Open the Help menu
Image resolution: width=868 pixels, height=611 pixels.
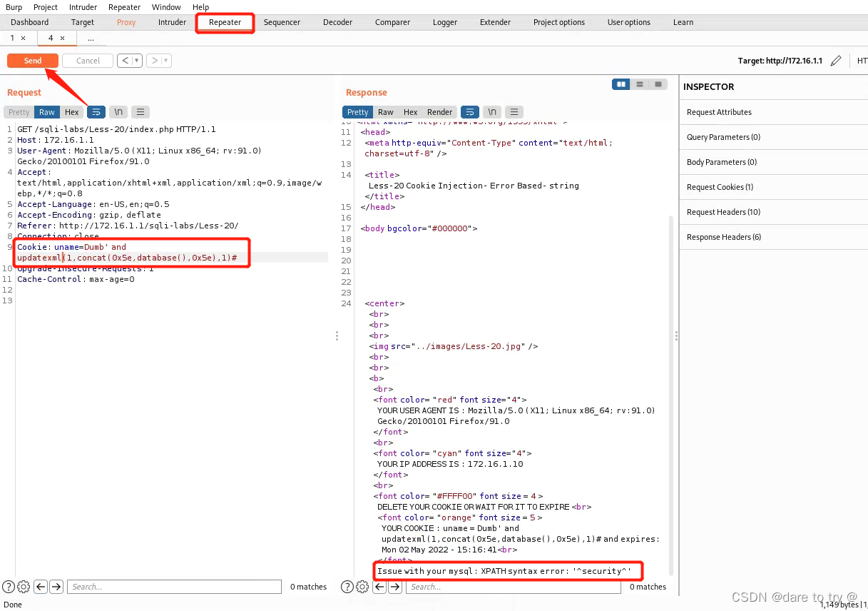(200, 7)
